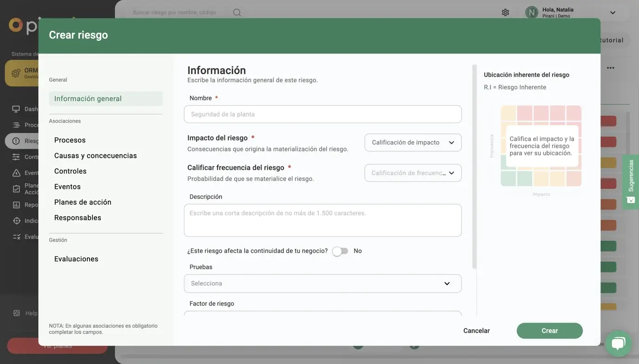Click Cancelar to dismiss the dialog
Viewport: 639px width, 364px height.
tap(476, 331)
